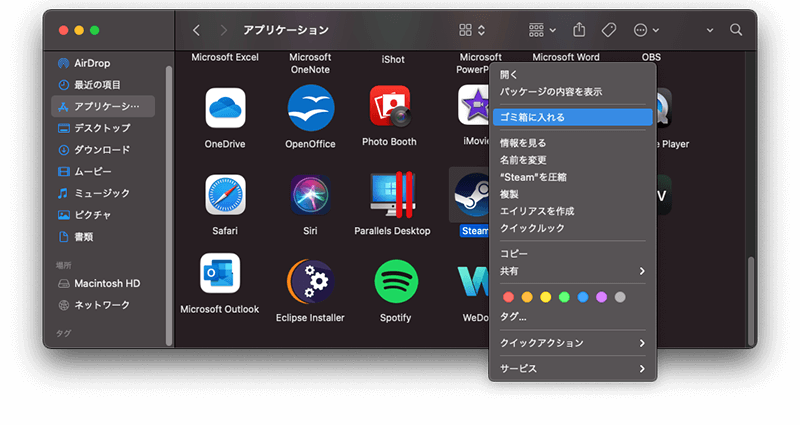Click the tag icon in toolbar

tap(609, 30)
